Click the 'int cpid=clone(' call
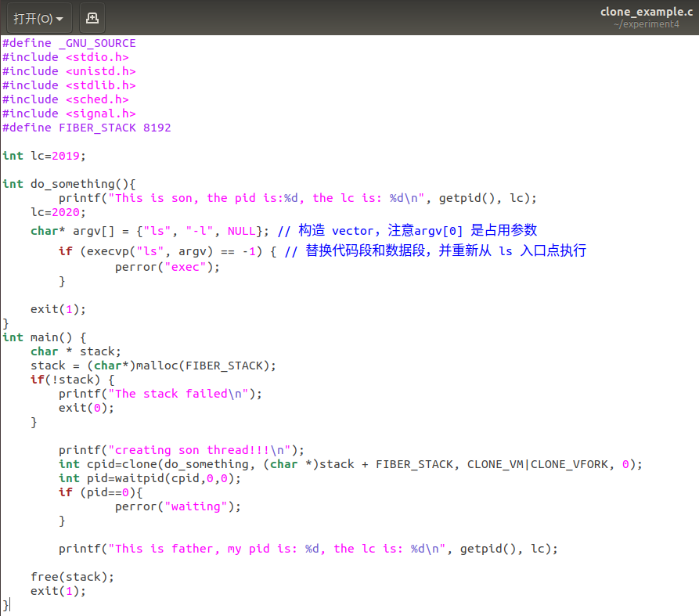Screen dimensions: 699x616 (351, 464)
